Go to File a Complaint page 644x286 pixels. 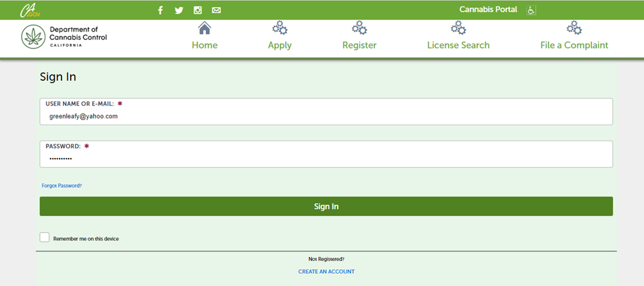[x=574, y=45]
